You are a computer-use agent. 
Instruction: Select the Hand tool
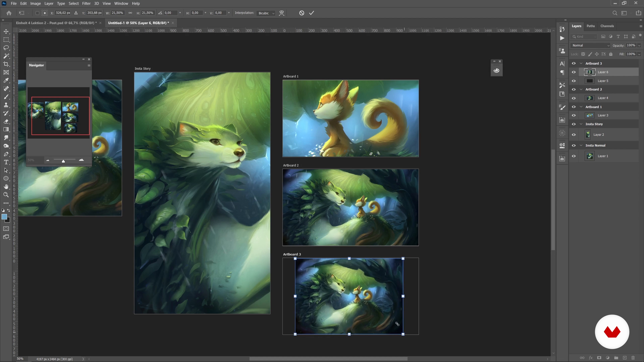click(x=6, y=187)
